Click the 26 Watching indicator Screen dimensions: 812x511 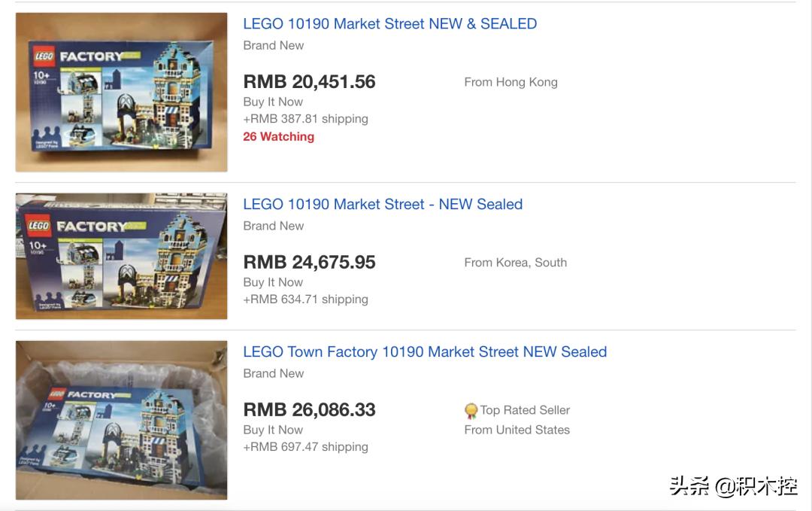pos(278,136)
